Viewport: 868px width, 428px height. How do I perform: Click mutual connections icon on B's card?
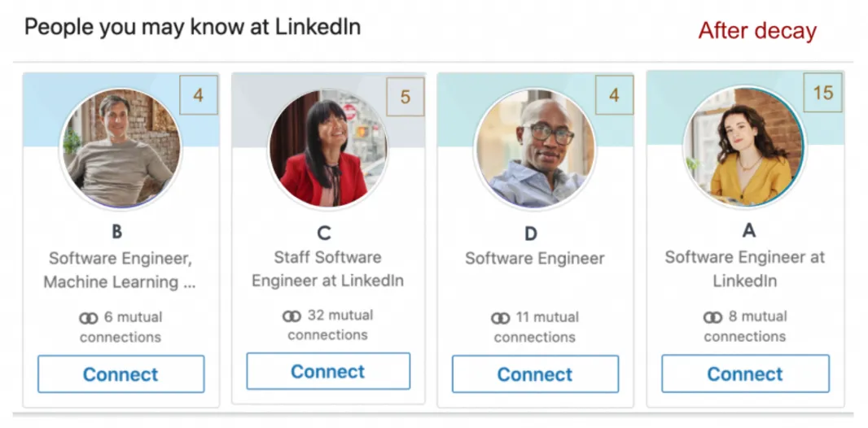tap(88, 318)
